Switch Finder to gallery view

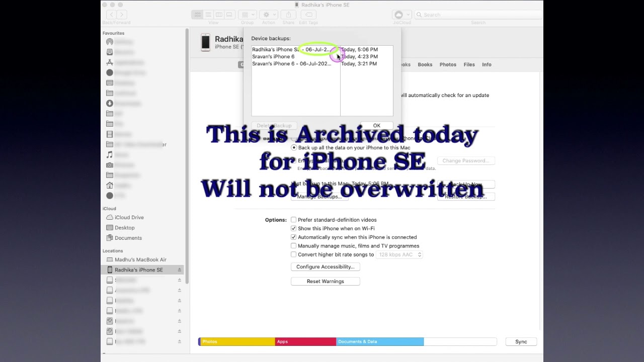click(x=229, y=15)
